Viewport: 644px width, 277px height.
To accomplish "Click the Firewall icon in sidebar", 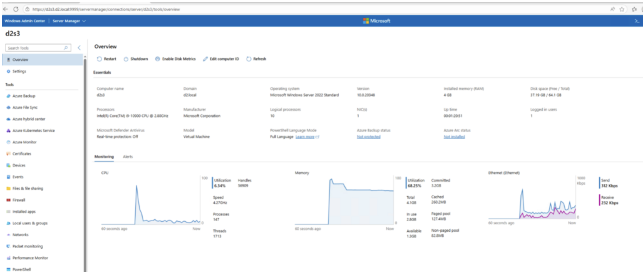I will pos(8,200).
